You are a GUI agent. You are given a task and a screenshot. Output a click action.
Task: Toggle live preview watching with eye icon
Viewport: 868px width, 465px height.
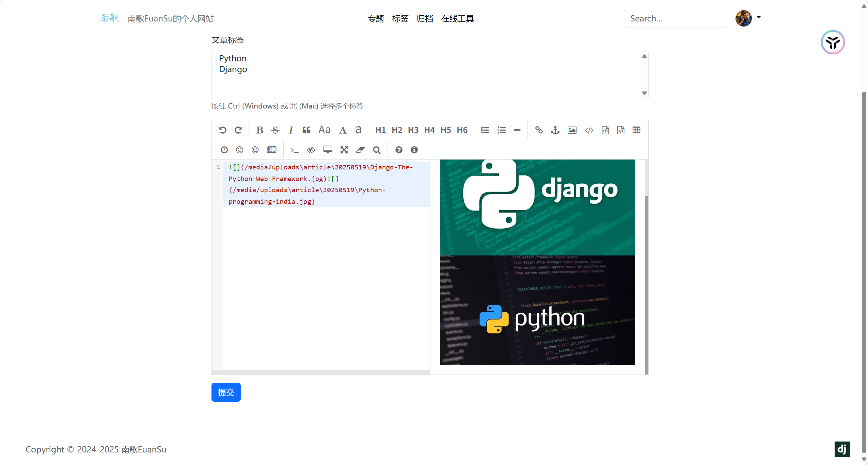point(311,150)
